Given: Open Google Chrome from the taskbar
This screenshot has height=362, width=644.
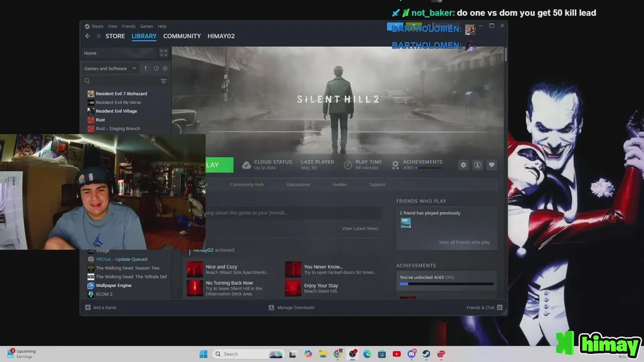Looking at the screenshot, I should click(338, 354).
